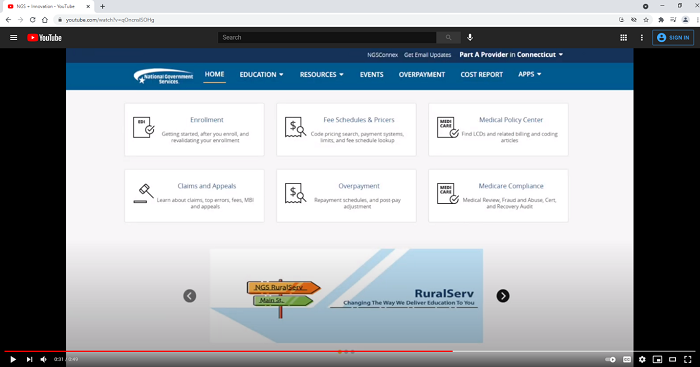
Task: Expand the APPS menu
Action: click(529, 74)
